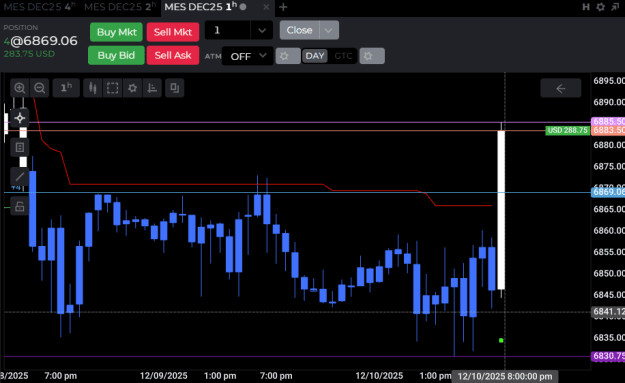
Task: Select the crosshair cursor tool
Action: point(20,118)
